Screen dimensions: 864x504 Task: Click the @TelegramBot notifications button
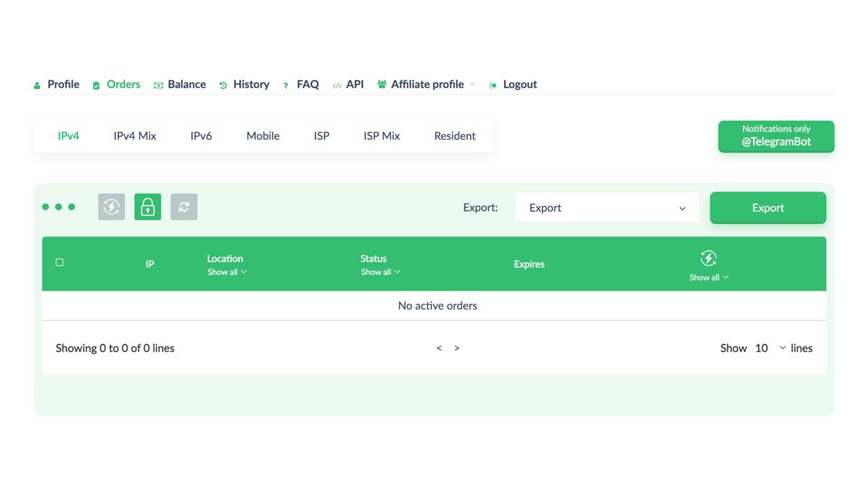pyautogui.click(x=776, y=136)
